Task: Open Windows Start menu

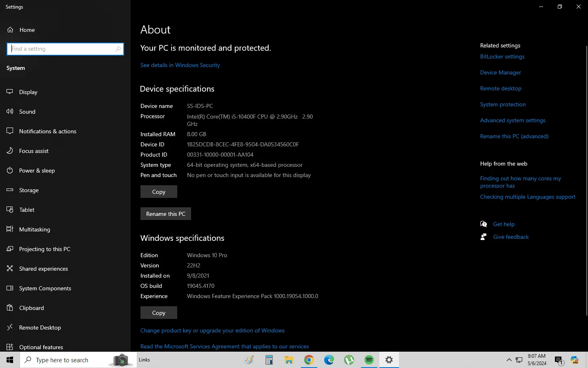Action: point(10,360)
